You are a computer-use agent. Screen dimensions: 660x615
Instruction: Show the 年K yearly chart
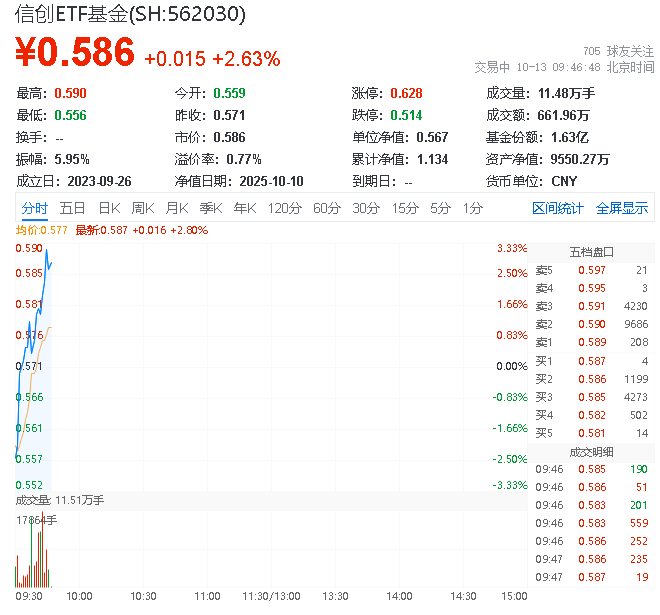coord(244,208)
